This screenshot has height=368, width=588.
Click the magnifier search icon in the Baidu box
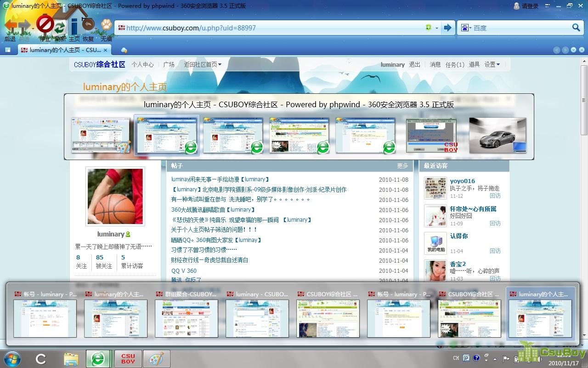(x=576, y=28)
